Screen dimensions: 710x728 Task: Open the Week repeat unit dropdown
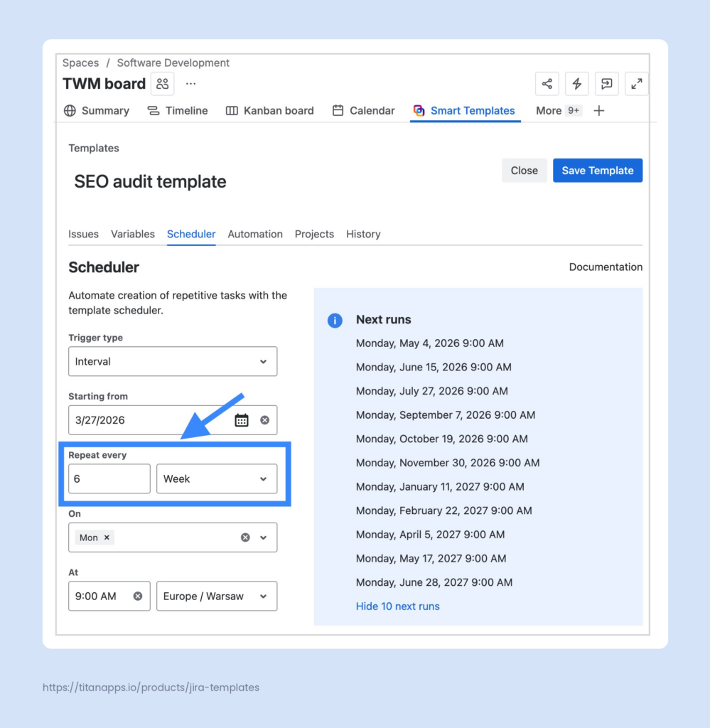(x=217, y=478)
